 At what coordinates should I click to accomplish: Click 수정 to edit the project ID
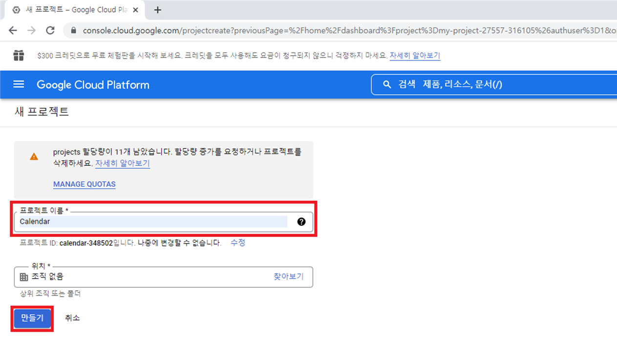coord(238,243)
